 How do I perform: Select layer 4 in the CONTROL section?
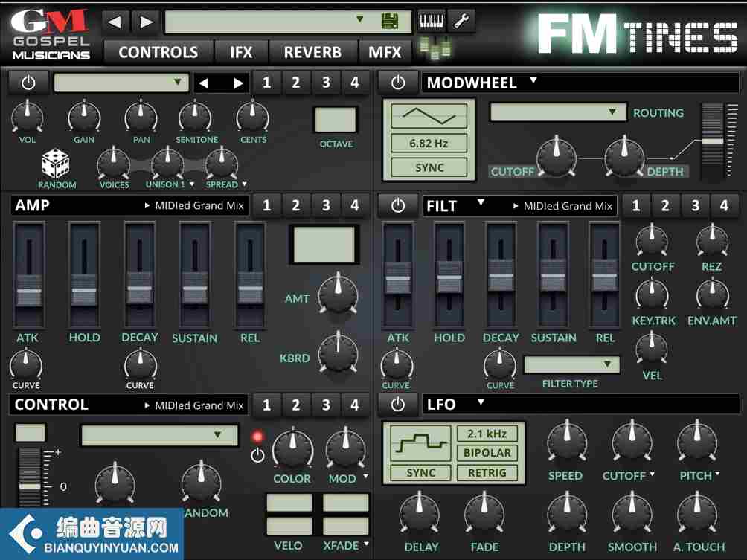(x=354, y=405)
